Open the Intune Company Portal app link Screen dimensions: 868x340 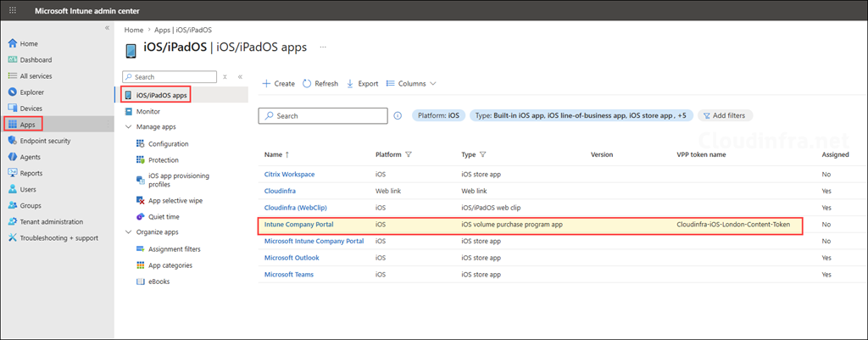pos(299,225)
